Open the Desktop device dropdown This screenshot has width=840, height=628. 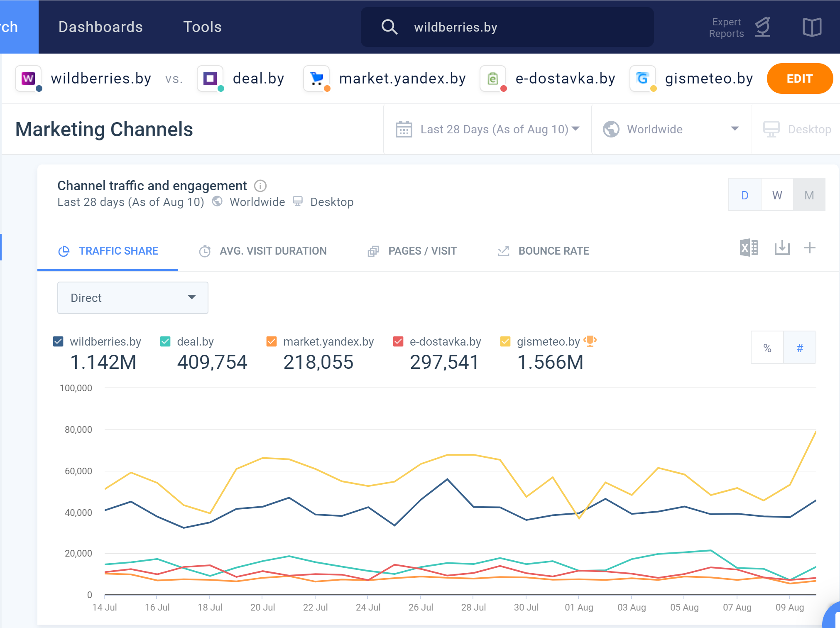[796, 129]
